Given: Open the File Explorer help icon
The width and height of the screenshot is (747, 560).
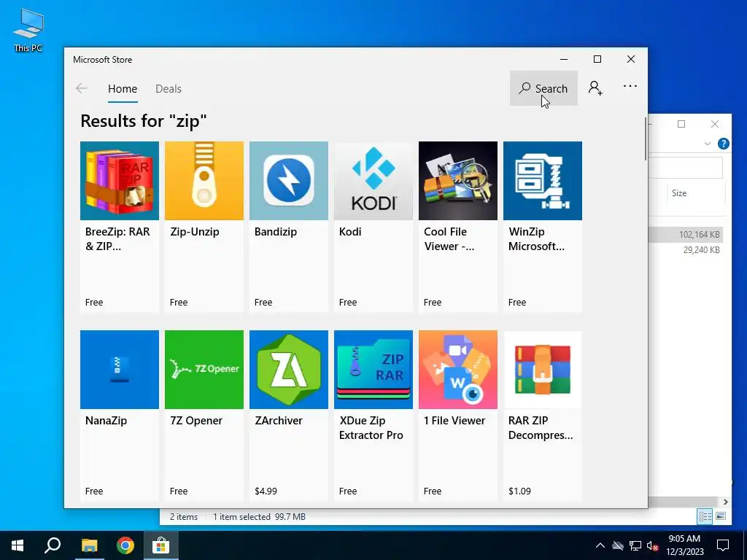Looking at the screenshot, I should 723,144.
